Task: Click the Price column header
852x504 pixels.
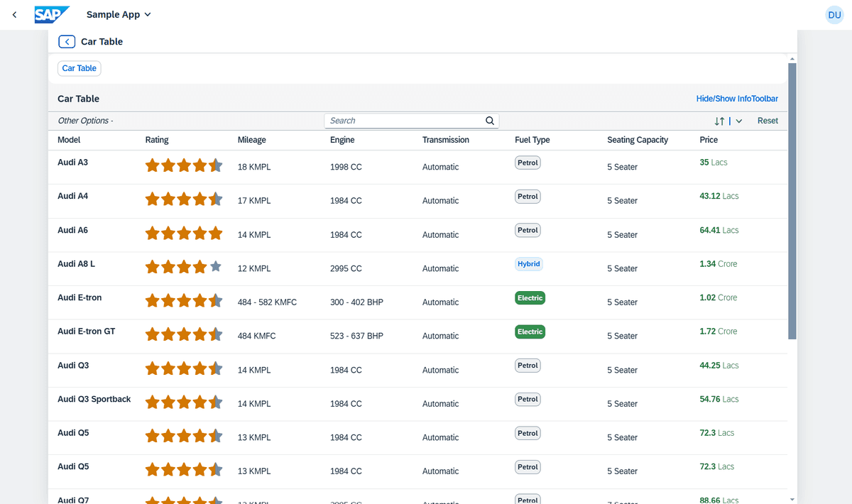Action: [x=709, y=140]
